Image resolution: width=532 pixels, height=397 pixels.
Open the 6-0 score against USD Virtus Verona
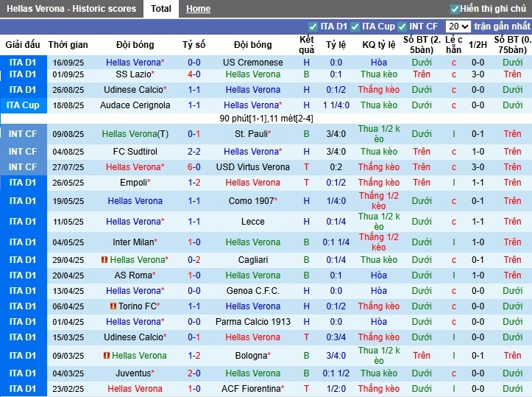coord(194,167)
